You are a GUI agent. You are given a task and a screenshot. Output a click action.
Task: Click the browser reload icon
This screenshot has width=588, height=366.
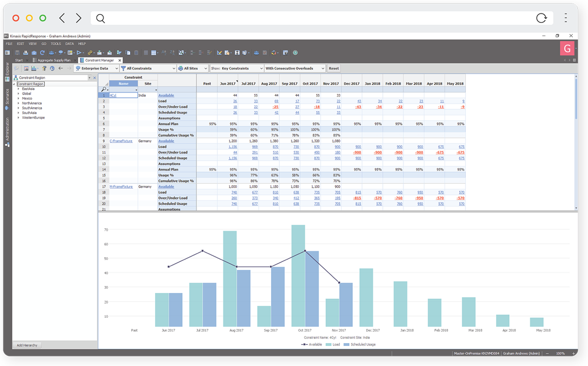[541, 18]
